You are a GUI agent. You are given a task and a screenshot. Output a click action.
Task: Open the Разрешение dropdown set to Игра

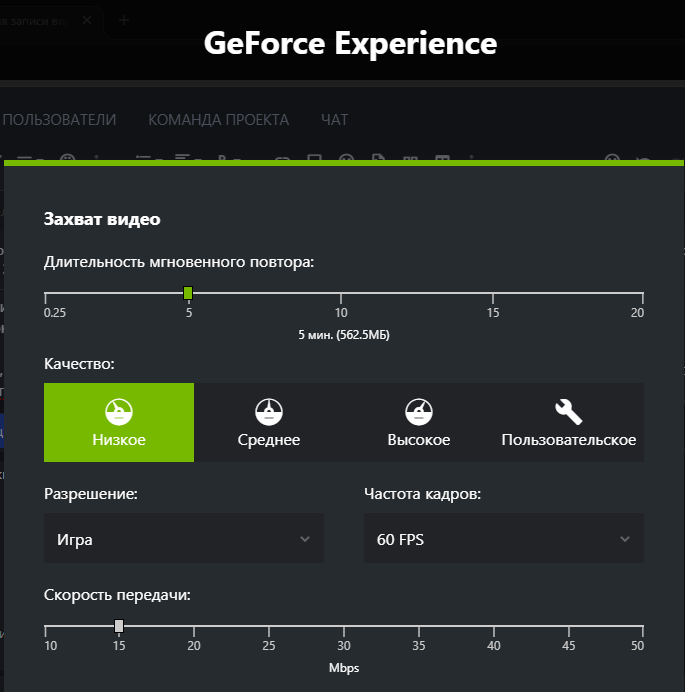[x=183, y=539]
